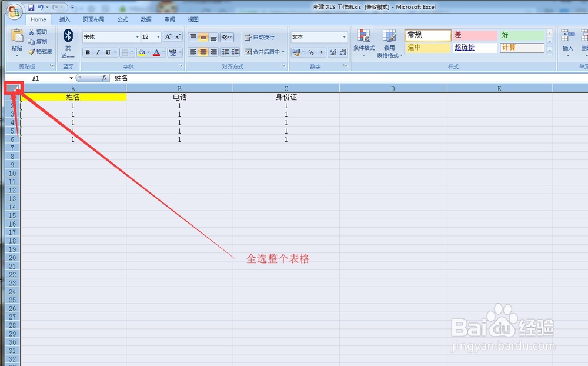
Task: Open Format as Table (套用表格格式)
Action: [389, 43]
